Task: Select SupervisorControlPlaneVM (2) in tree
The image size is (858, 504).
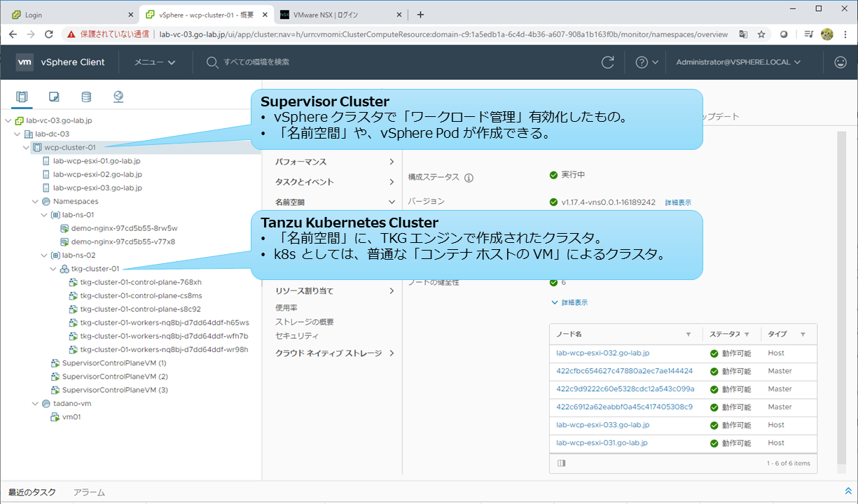Action: click(115, 377)
